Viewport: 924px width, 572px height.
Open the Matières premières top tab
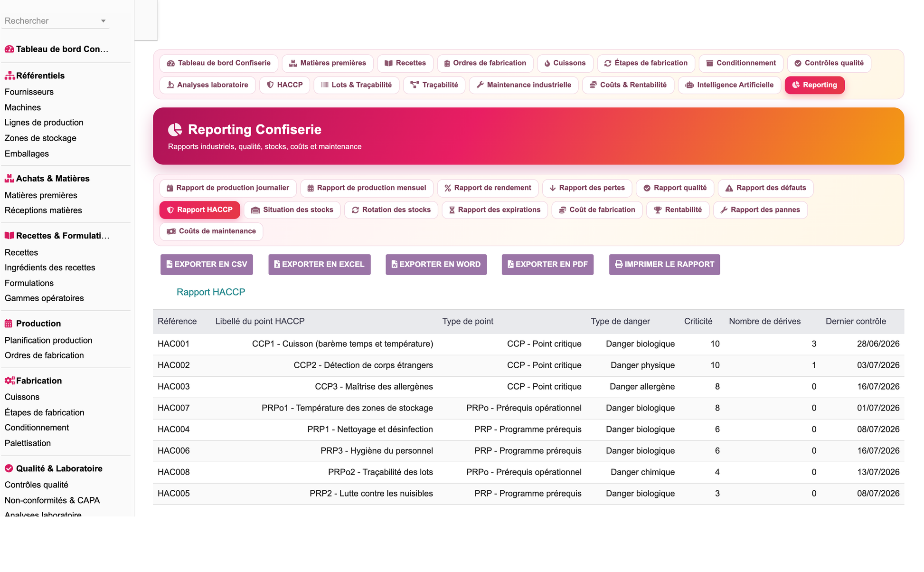click(x=328, y=63)
